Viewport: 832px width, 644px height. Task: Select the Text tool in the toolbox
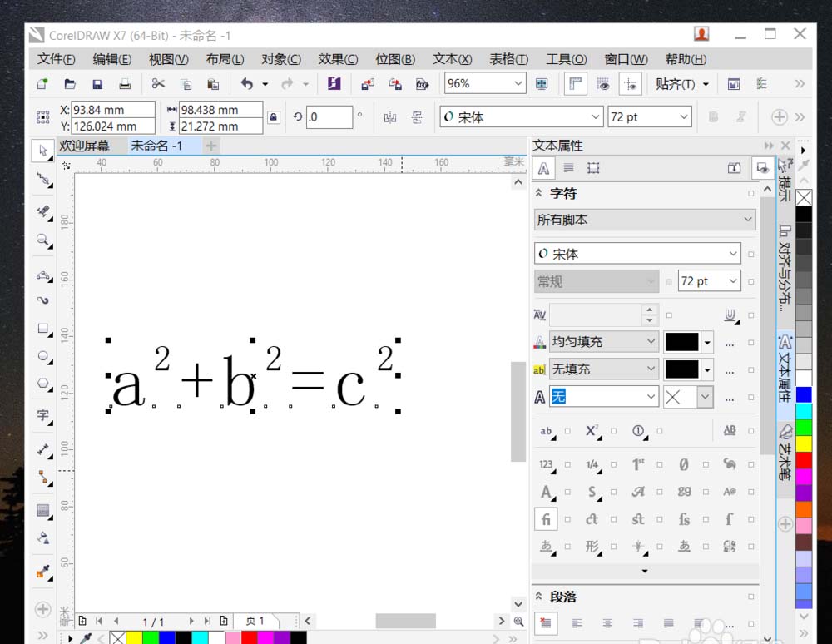point(43,414)
